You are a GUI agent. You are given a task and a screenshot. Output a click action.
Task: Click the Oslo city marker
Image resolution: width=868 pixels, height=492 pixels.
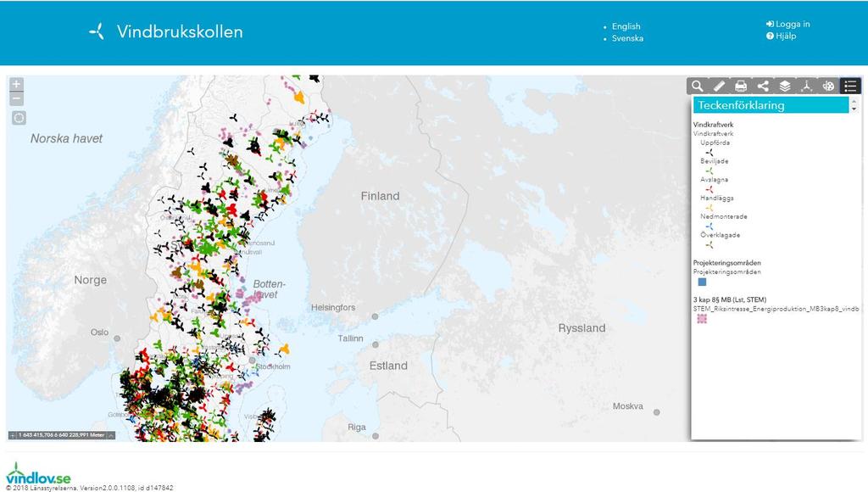pos(117,338)
